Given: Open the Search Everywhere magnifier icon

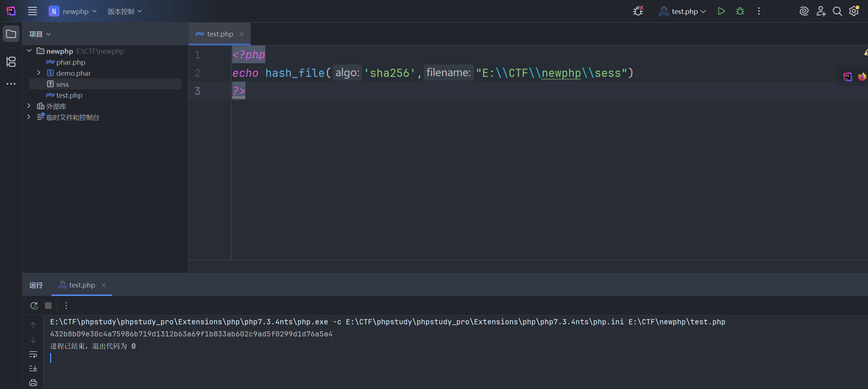Looking at the screenshot, I should pyautogui.click(x=837, y=11).
